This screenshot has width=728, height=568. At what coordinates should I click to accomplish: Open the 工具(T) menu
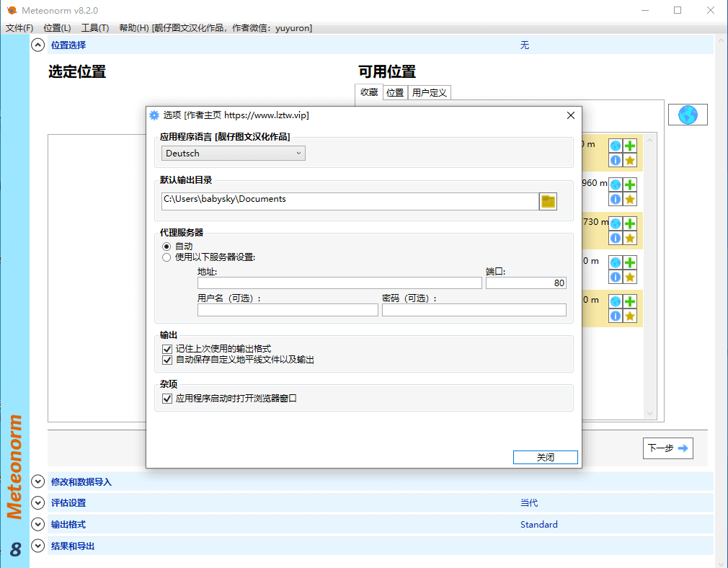[95, 28]
